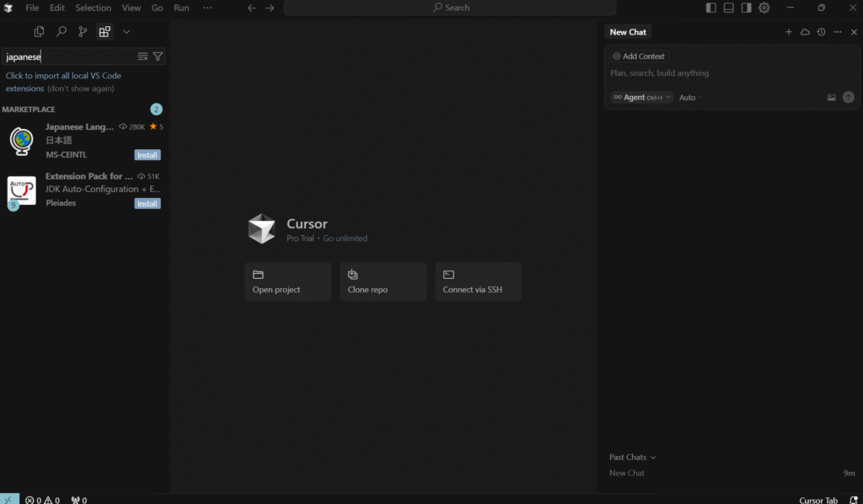Open chat panel more actions ellipsis

[x=838, y=32]
